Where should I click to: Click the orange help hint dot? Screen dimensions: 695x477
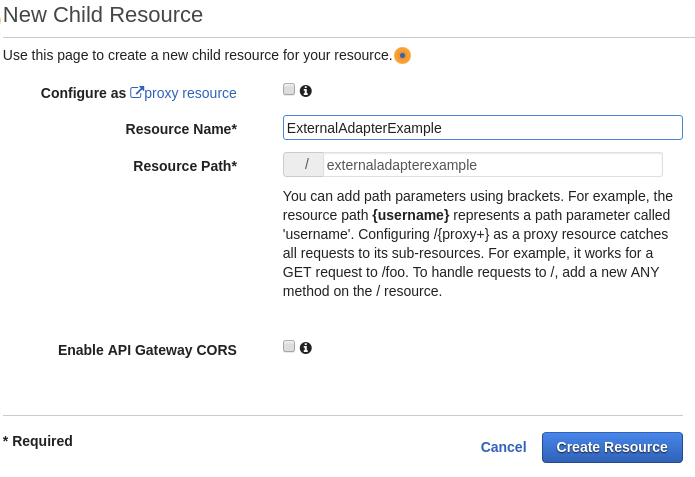pos(402,55)
